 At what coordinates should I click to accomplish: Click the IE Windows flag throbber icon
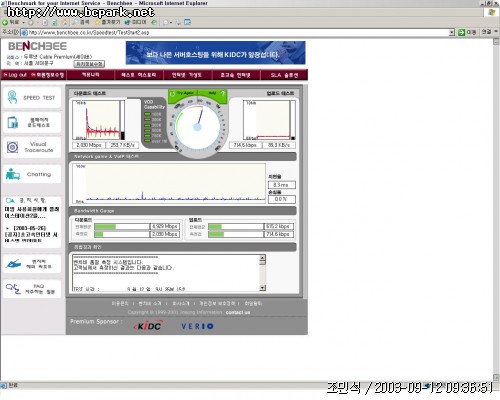(x=491, y=12)
